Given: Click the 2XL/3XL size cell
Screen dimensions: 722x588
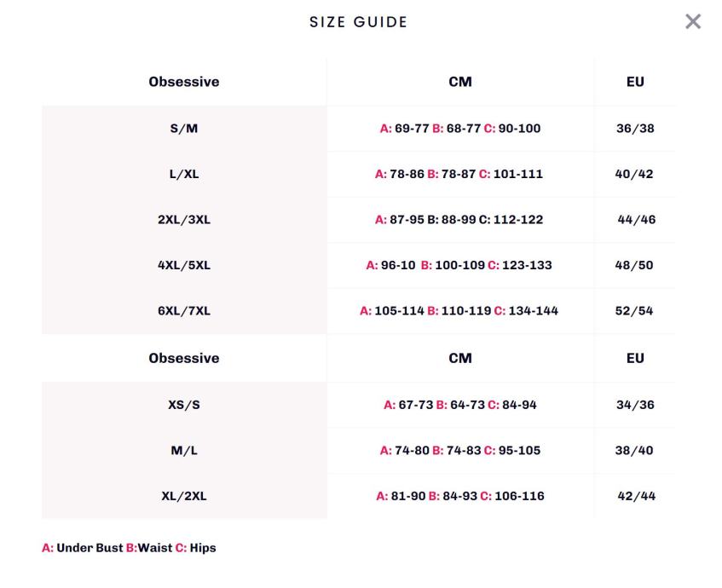Looking at the screenshot, I should pyautogui.click(x=184, y=220).
